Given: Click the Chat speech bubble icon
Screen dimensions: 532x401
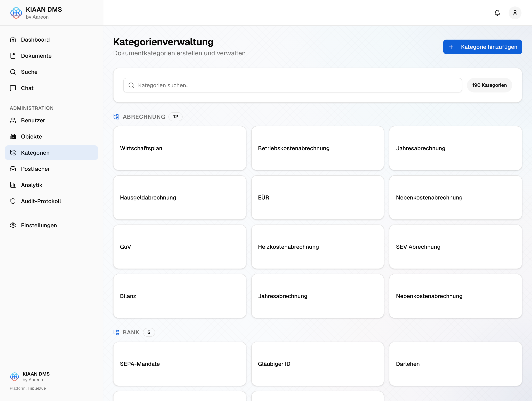Looking at the screenshot, I should click(13, 88).
